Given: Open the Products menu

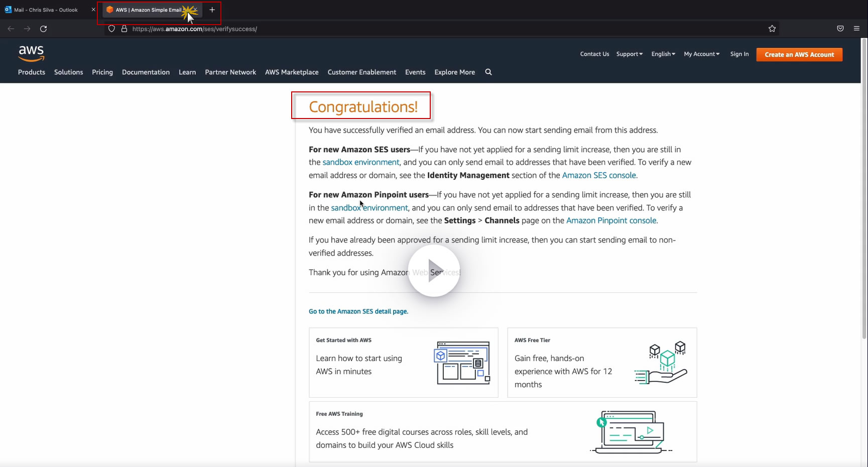Looking at the screenshot, I should point(32,72).
